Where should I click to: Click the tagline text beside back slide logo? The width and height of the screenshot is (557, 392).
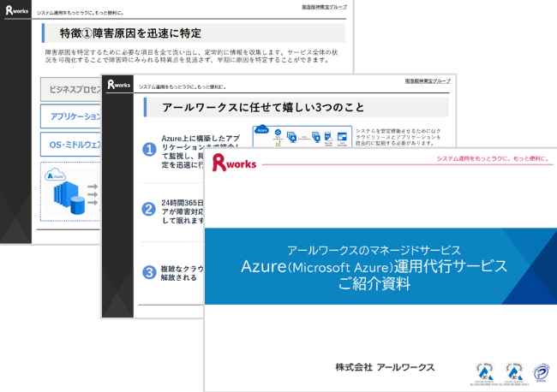(x=81, y=13)
